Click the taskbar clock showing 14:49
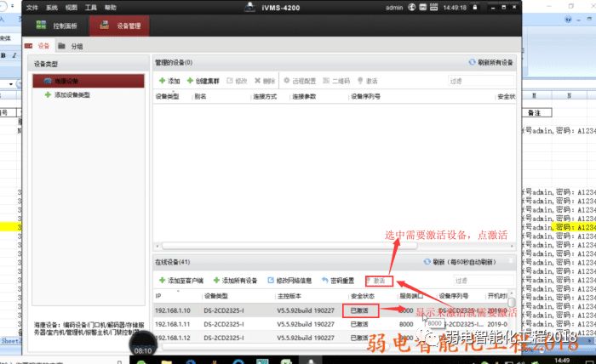The height and width of the screenshot is (364, 596). click(562, 360)
